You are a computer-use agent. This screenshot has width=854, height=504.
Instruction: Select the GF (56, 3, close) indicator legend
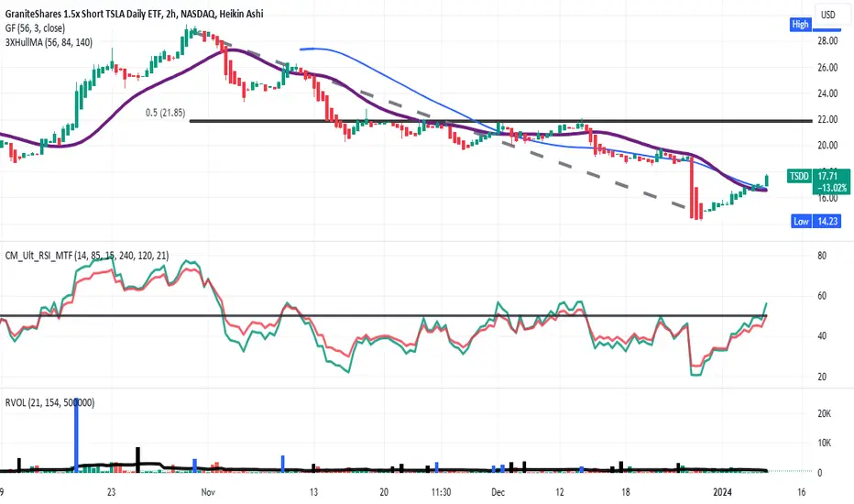(35, 28)
